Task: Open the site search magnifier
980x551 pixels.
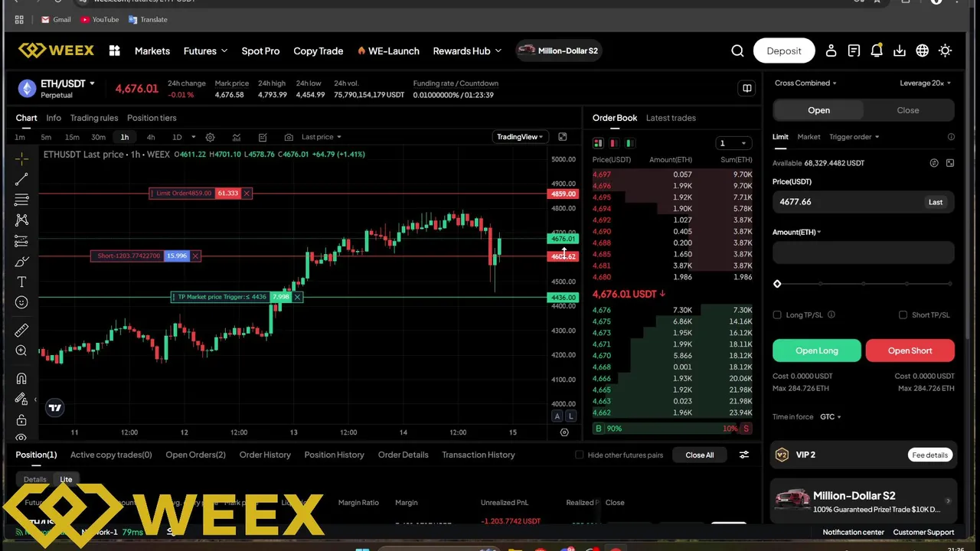Action: 737,51
